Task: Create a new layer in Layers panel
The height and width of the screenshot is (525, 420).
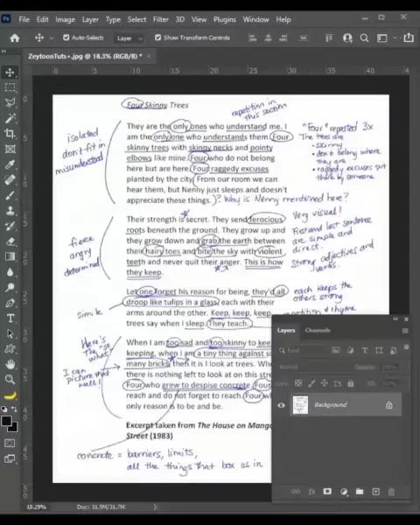Action: pos(375,492)
